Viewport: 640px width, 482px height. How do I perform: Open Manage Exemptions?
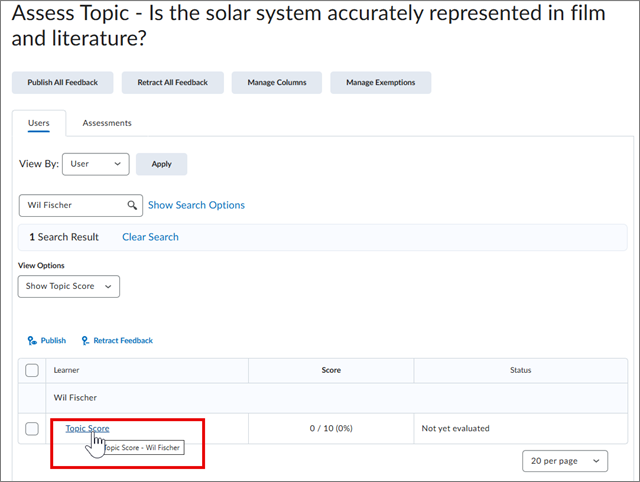380,83
